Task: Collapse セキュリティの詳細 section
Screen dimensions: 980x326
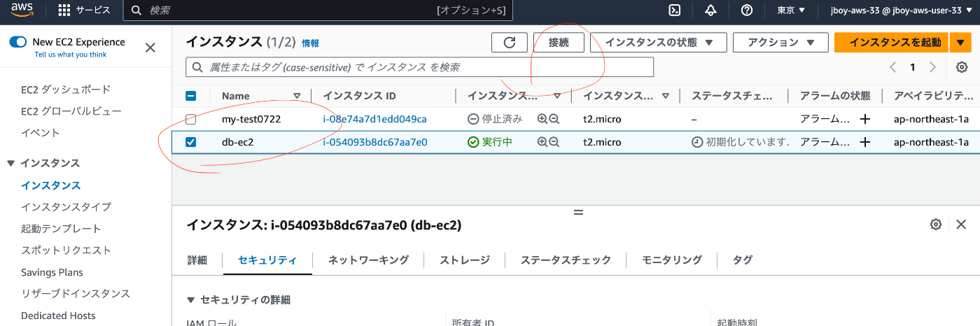Action: click(191, 300)
